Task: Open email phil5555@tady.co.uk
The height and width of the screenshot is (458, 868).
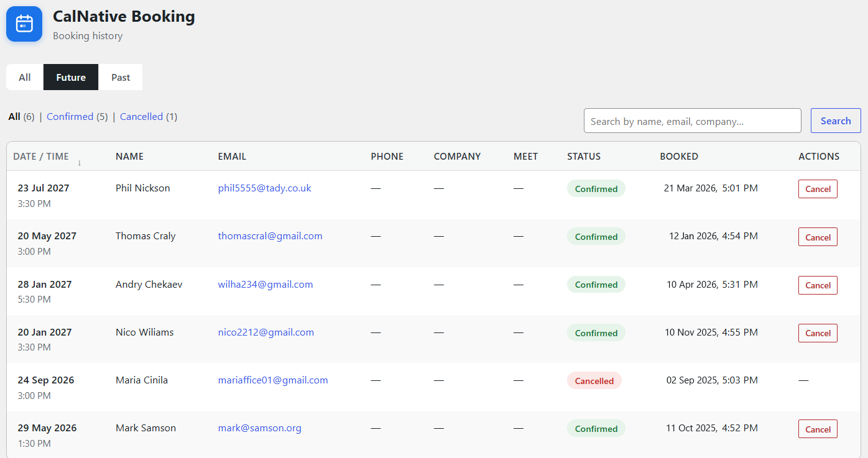Action: tap(264, 188)
